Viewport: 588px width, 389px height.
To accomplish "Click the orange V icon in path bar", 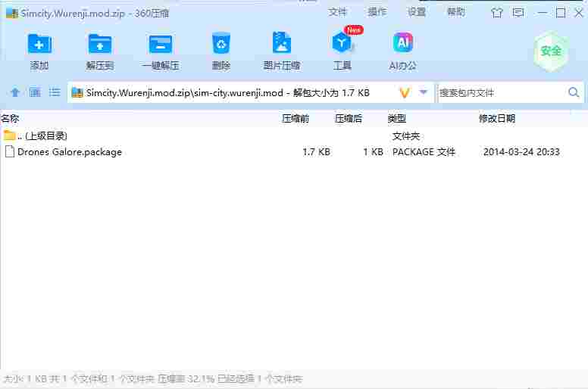I will click(405, 92).
